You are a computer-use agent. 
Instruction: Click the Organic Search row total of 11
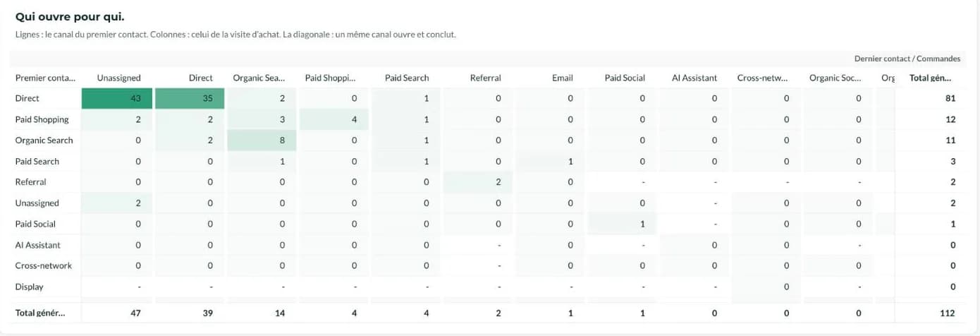(x=950, y=140)
